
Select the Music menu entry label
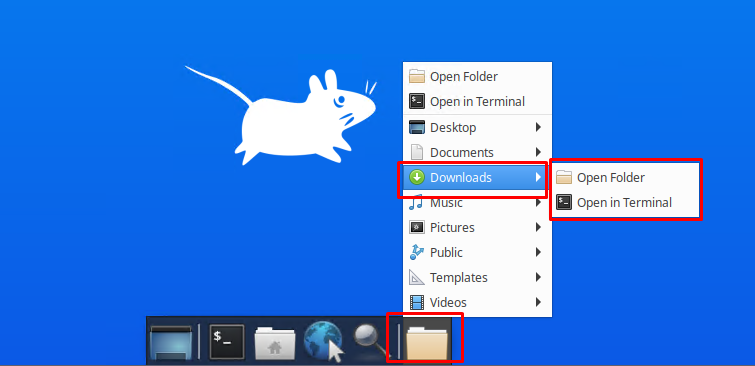[446, 203]
